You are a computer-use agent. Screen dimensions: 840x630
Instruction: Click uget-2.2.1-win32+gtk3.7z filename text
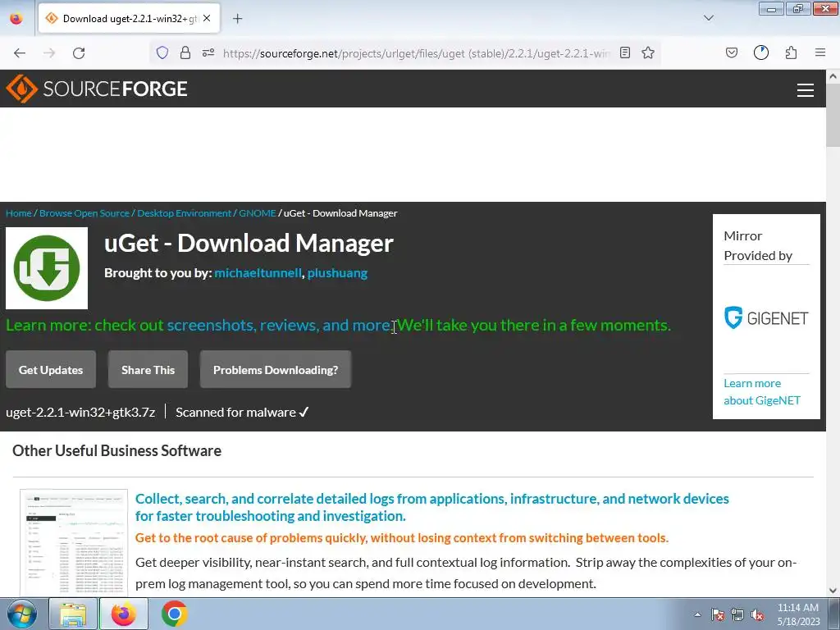pos(80,412)
